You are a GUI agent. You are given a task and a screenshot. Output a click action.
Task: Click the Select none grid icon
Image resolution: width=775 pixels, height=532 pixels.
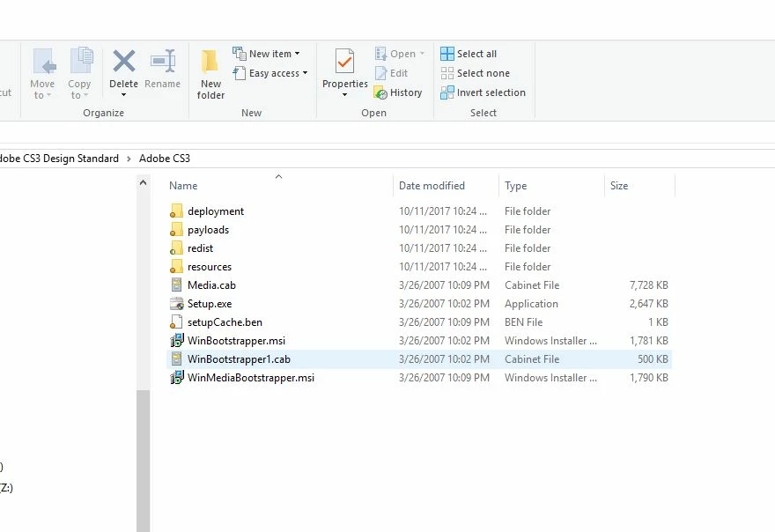447,73
